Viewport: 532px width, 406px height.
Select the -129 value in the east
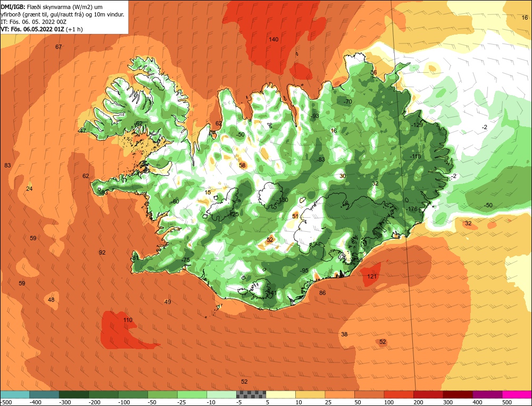click(x=417, y=125)
